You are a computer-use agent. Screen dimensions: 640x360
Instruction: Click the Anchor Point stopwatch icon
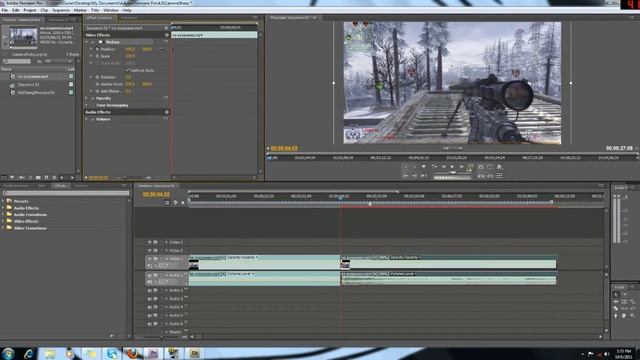coord(98,84)
